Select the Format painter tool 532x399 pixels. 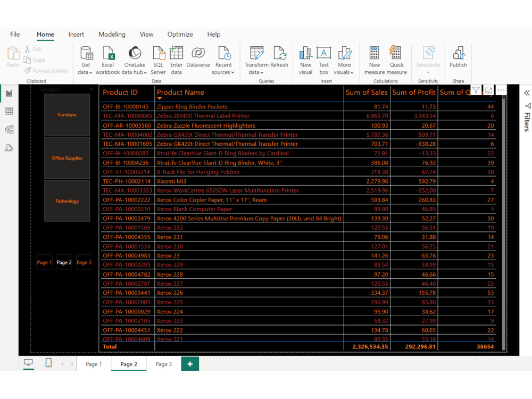[x=46, y=70]
